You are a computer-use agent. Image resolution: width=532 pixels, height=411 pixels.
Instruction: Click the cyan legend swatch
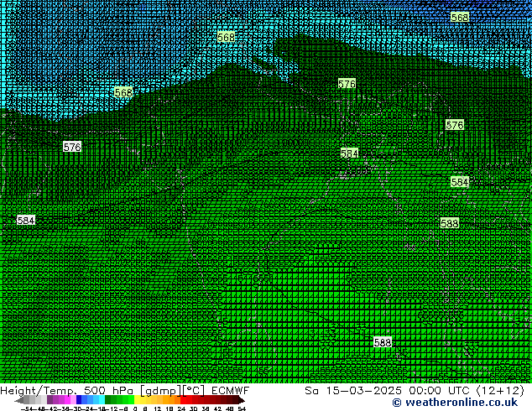(102, 399)
